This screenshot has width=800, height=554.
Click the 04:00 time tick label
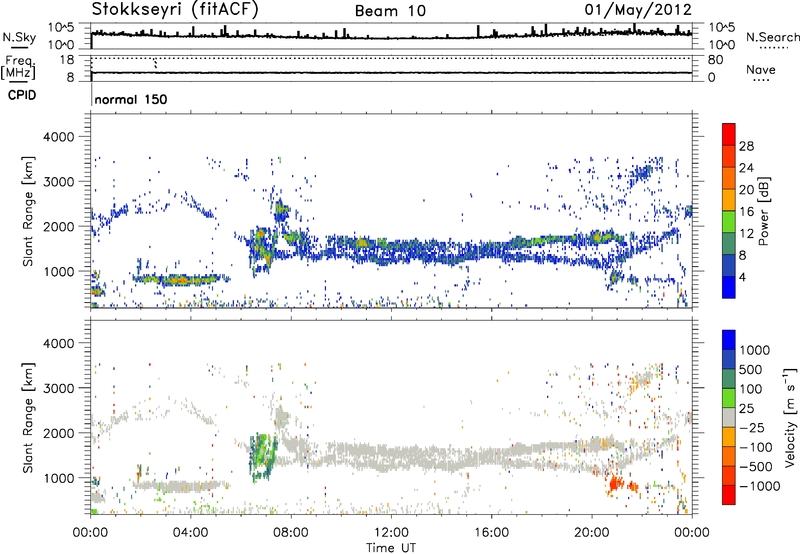pyautogui.click(x=190, y=533)
